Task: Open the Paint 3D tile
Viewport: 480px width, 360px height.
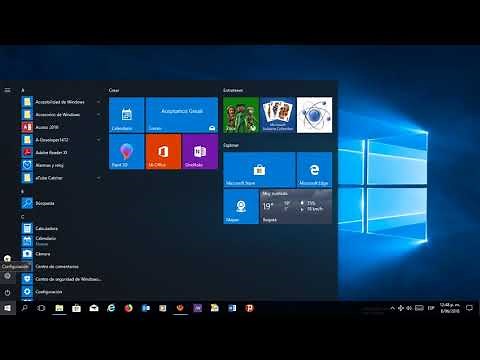Action: tap(127, 152)
